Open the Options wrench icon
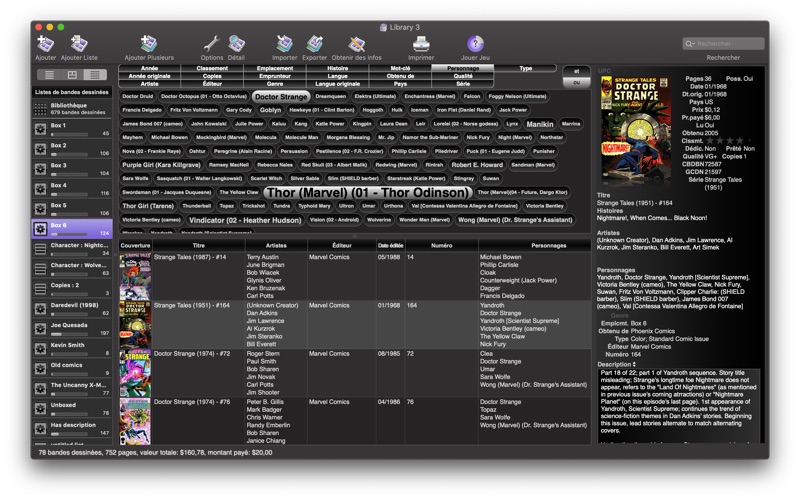The width and height of the screenshot is (800, 500). (x=212, y=44)
